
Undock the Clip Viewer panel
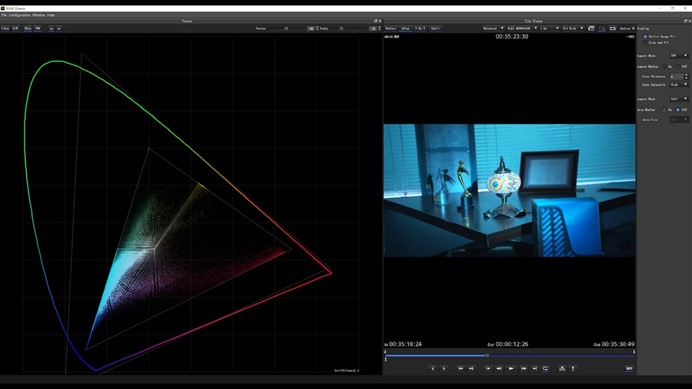[684, 21]
